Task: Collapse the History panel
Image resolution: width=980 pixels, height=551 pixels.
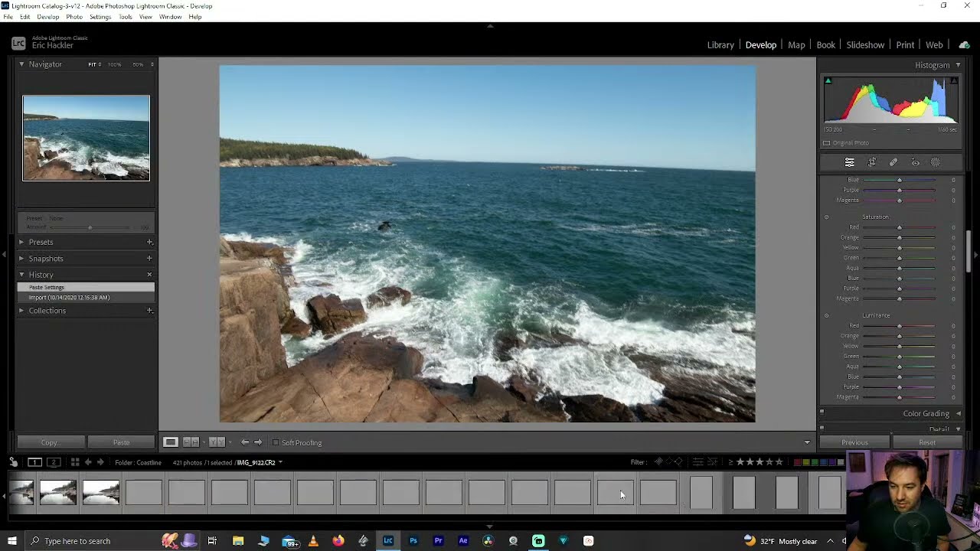Action: pos(21,274)
